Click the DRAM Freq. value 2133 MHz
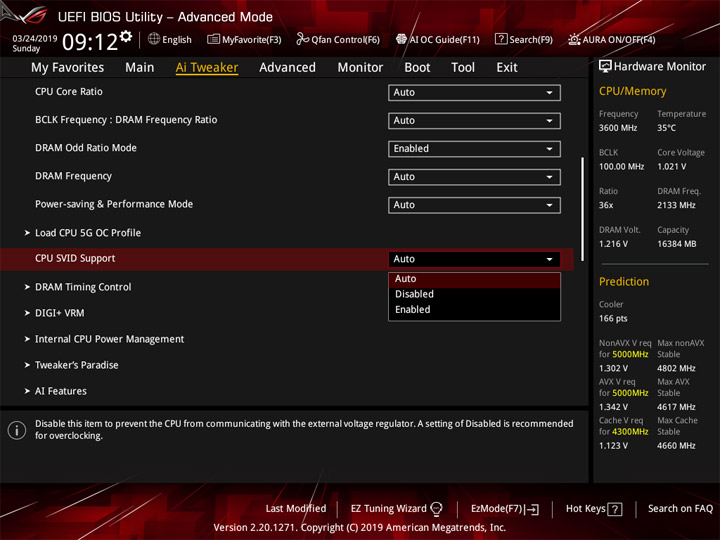The height and width of the screenshot is (540, 720). [x=676, y=205]
